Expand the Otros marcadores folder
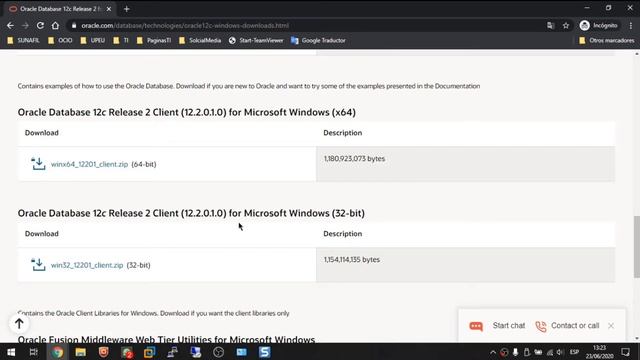This screenshot has width=640, height=360. click(607, 40)
